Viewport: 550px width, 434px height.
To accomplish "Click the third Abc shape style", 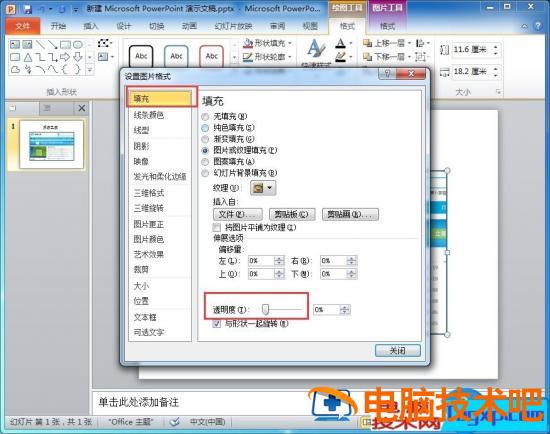I will pyautogui.click(x=212, y=56).
